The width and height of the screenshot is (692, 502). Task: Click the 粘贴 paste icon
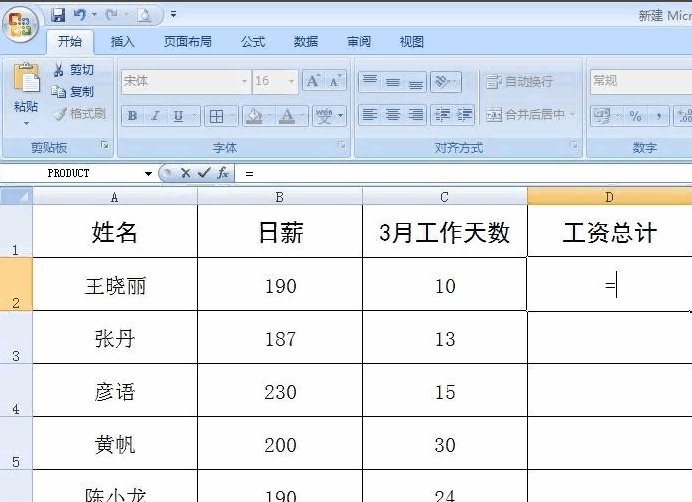click(x=26, y=79)
